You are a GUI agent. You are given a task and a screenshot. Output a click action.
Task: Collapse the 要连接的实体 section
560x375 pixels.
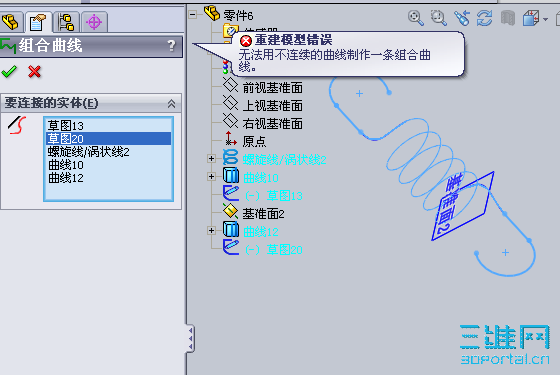pos(171,104)
